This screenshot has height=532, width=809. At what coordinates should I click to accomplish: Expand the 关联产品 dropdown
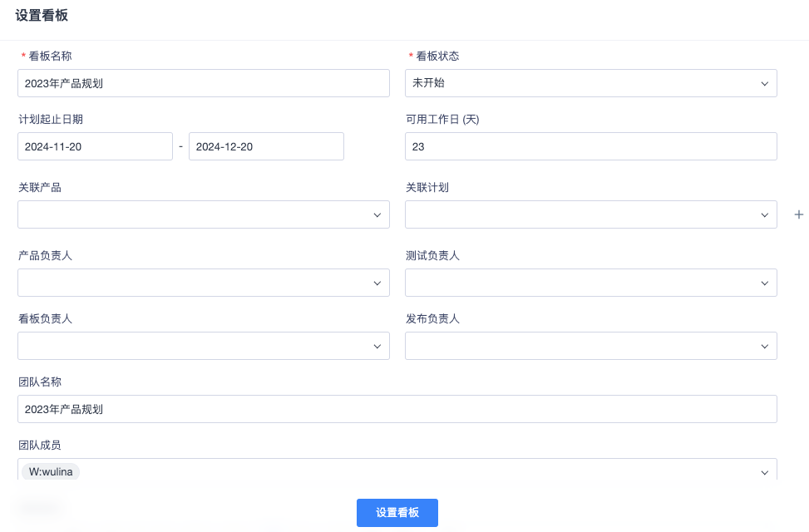pyautogui.click(x=203, y=214)
